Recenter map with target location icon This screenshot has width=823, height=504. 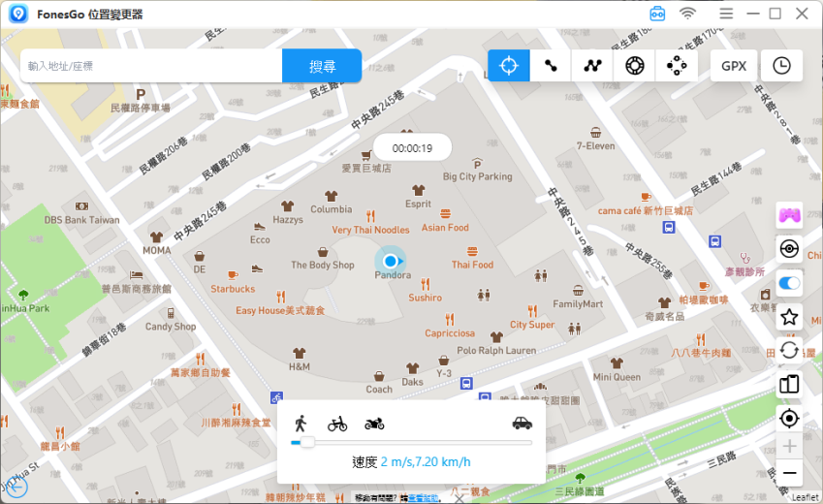tap(789, 419)
